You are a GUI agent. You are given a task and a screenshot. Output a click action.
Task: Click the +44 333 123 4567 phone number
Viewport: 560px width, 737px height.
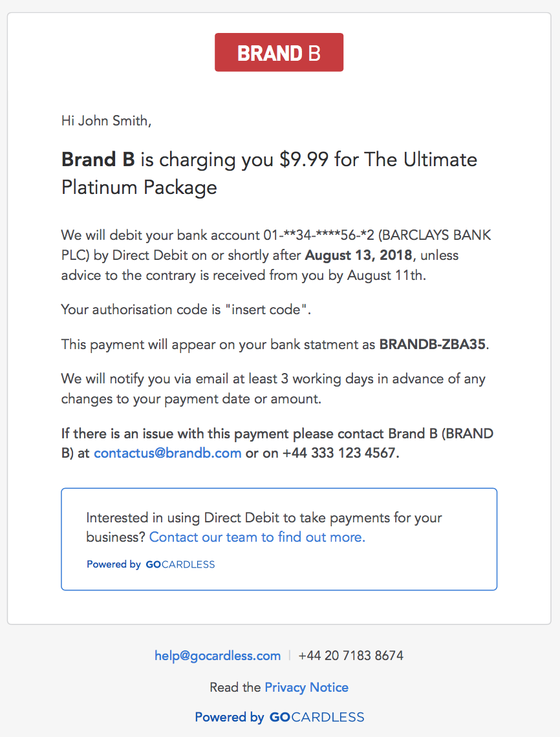(340, 453)
